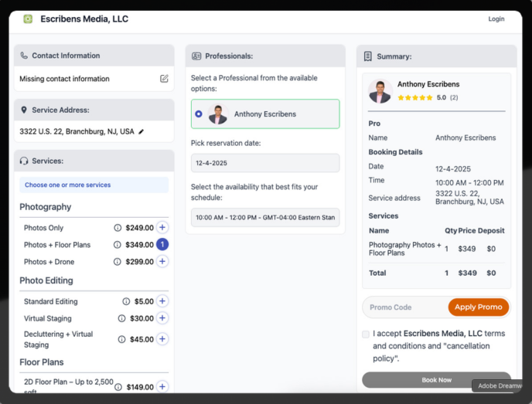
Task: Add Photos Only service
Action: 162,227
